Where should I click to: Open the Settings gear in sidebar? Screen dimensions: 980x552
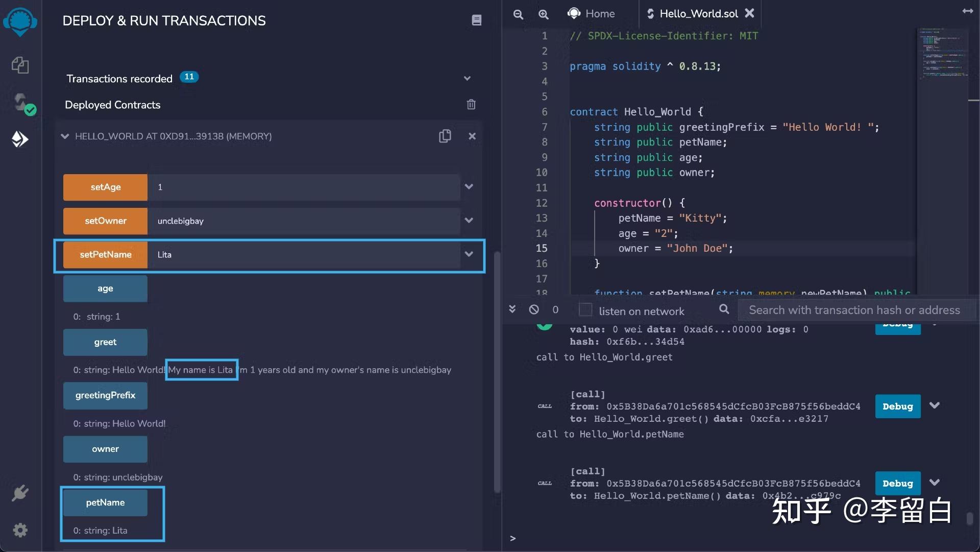coord(20,530)
